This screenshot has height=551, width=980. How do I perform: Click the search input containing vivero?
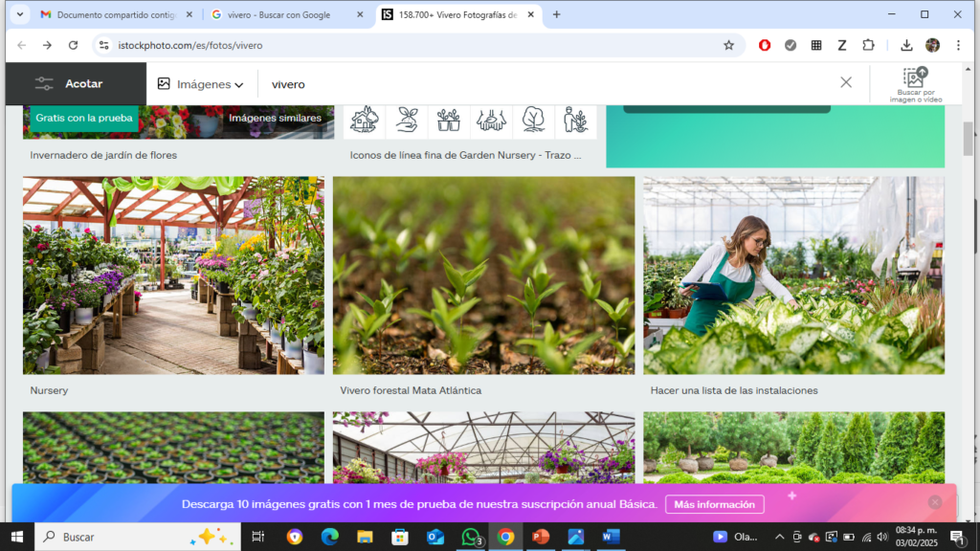point(546,84)
